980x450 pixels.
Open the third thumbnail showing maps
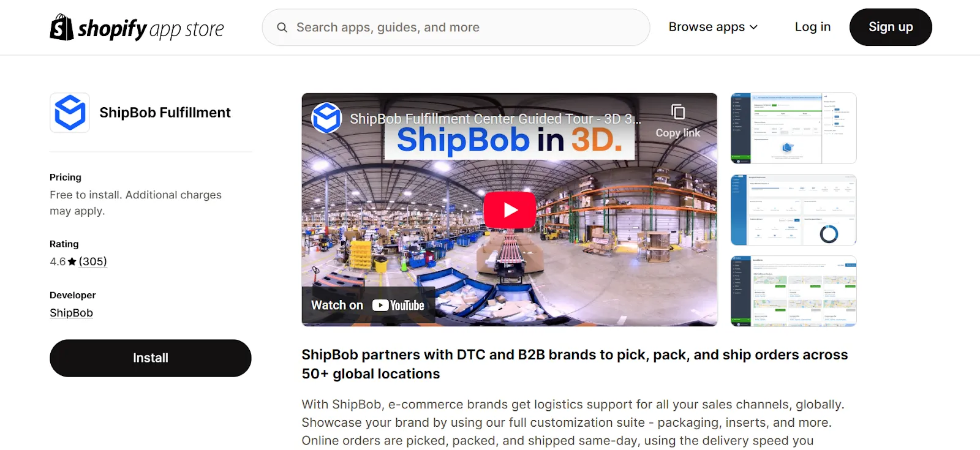[794, 291]
